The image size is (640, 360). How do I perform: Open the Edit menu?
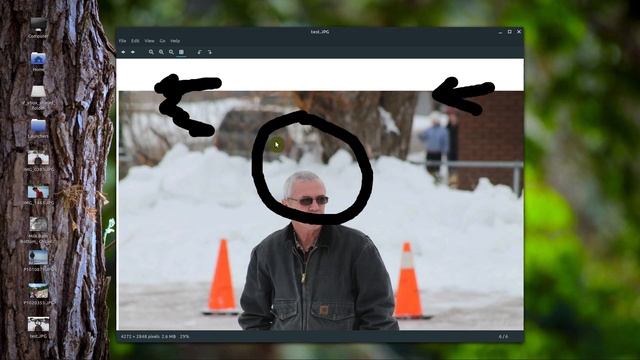[135, 41]
